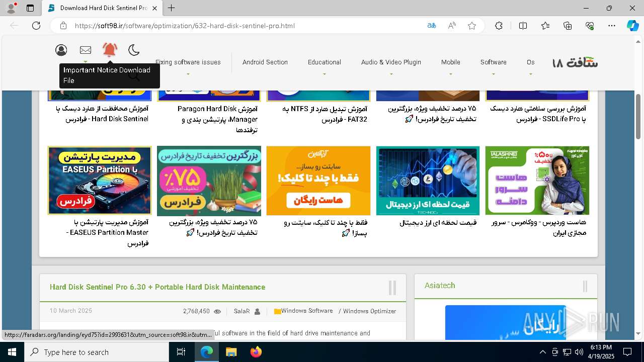Click the Read aloud icon
The width and height of the screenshot is (644, 362).
click(452, 26)
